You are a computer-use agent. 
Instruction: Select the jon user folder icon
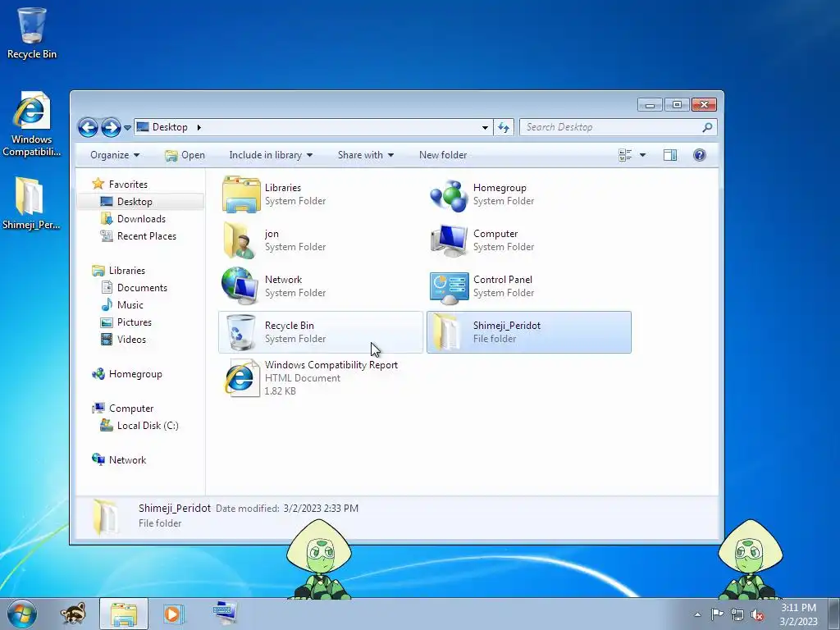240,240
